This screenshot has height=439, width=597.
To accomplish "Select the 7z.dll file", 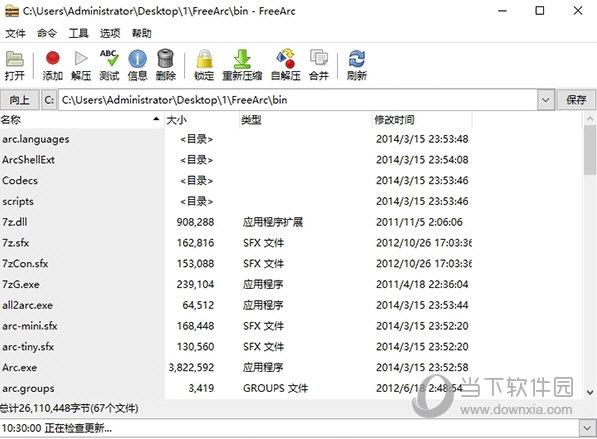I will pos(235,222).
